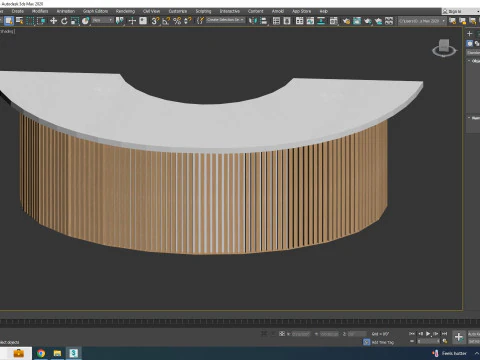Activate Select and Move tool

click(x=53, y=21)
